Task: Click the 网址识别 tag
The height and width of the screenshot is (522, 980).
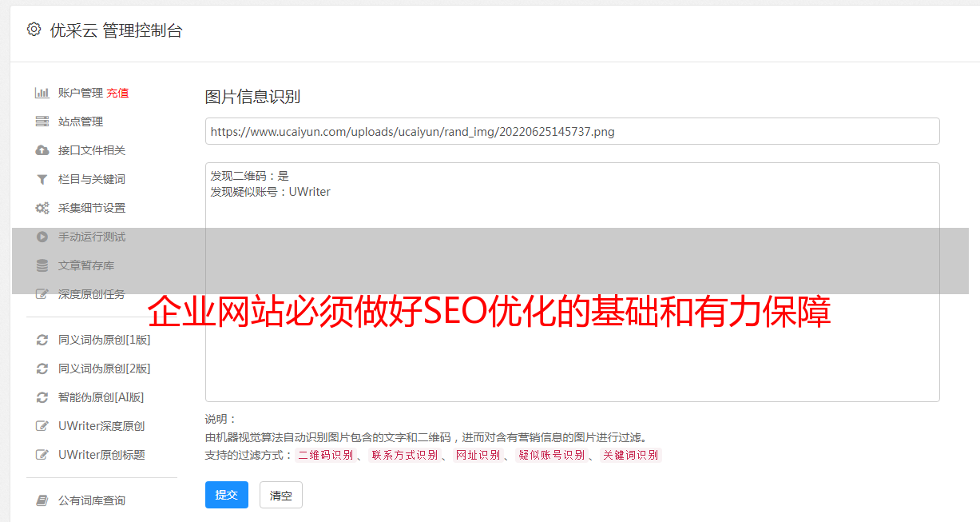Action: 478,455
